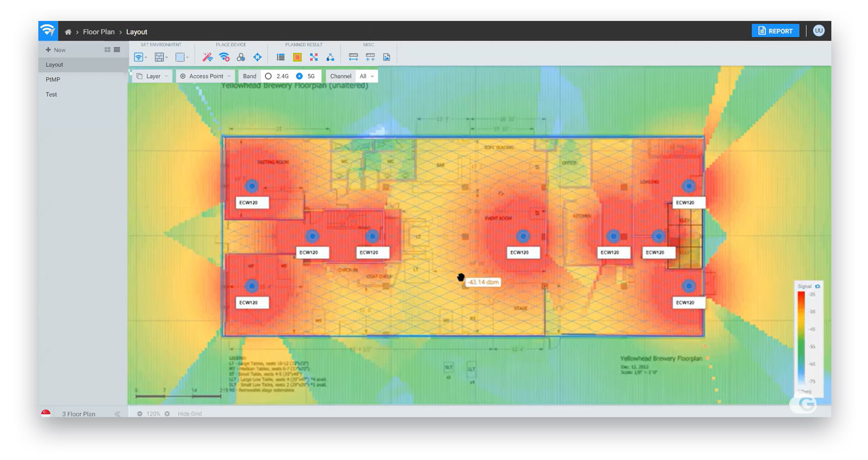Click the home icon in the breadcrumb

[68, 32]
